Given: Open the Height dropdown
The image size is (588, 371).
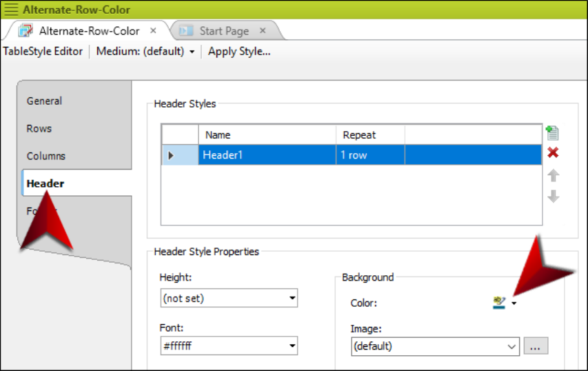Looking at the screenshot, I should coord(293,299).
